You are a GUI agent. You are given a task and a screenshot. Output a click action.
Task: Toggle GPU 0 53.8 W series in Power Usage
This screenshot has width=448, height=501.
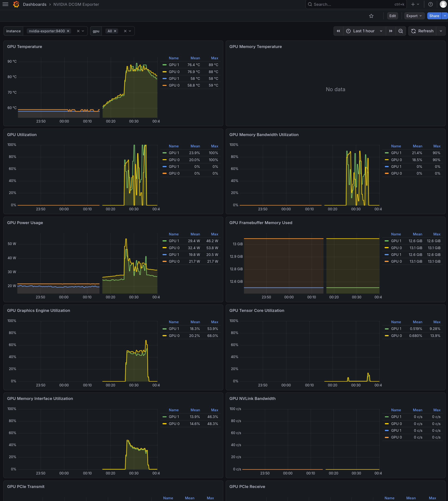(x=174, y=248)
